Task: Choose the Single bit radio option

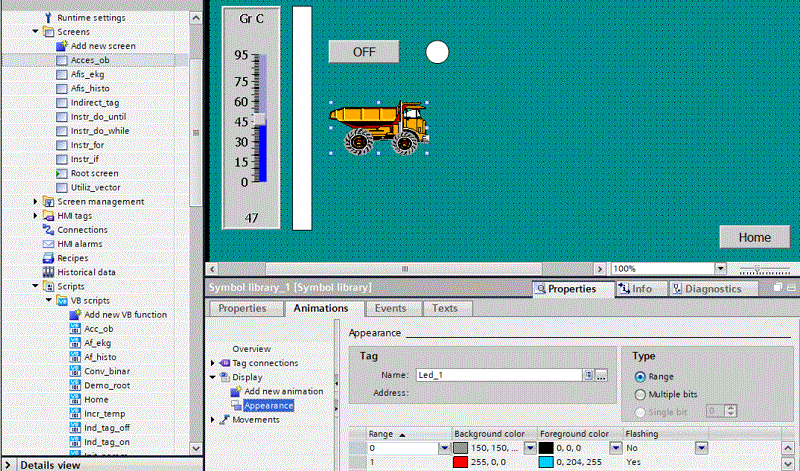Action: tap(641, 411)
